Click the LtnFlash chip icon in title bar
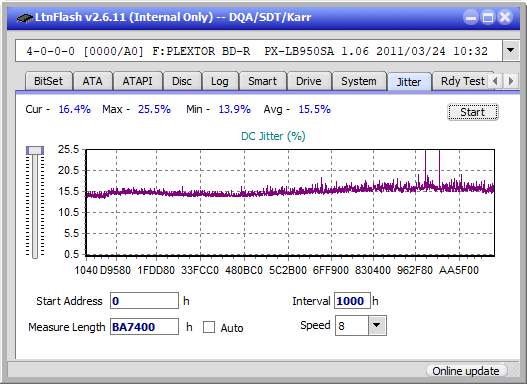The height and width of the screenshot is (384, 527). tap(25, 17)
